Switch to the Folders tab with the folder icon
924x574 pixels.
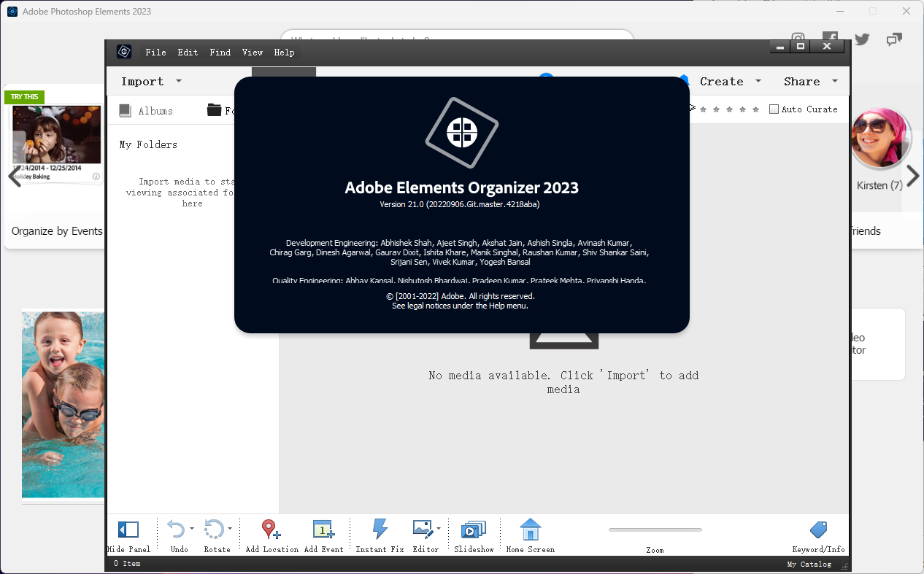(220, 110)
